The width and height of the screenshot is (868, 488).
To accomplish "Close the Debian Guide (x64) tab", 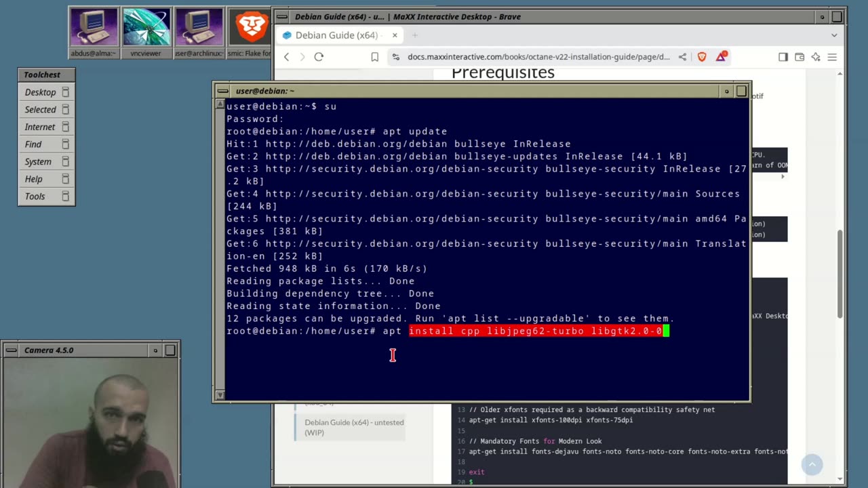I will [x=395, y=35].
